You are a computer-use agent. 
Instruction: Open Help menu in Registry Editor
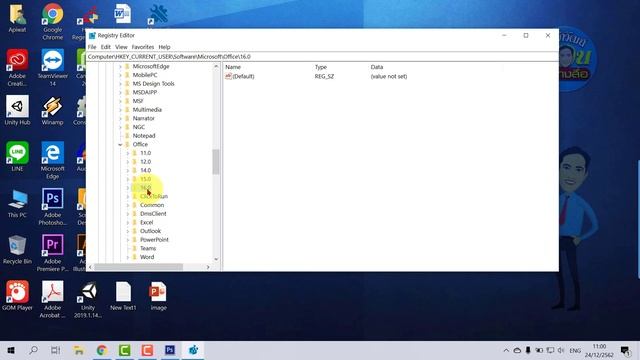[164, 47]
